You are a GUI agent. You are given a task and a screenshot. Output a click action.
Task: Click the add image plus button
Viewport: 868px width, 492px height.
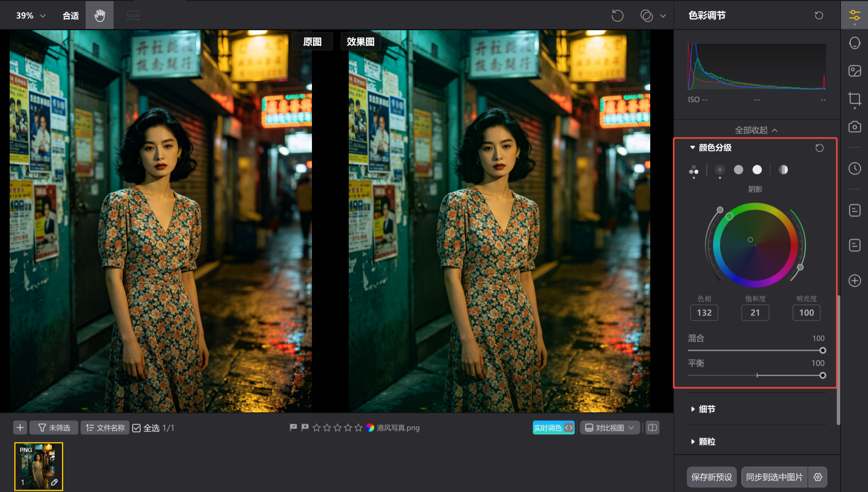tap(20, 428)
